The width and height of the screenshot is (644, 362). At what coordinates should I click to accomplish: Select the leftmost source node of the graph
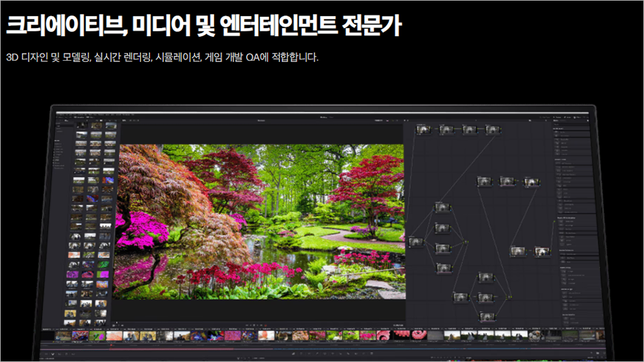(x=415, y=242)
